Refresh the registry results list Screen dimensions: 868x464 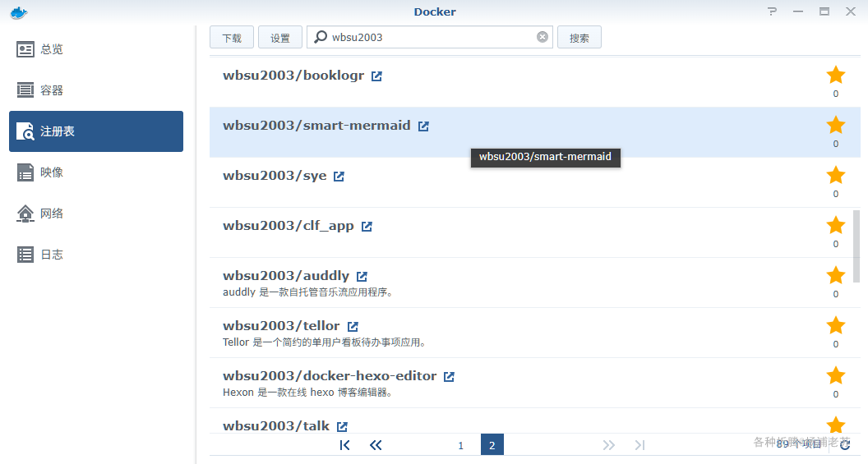845,444
